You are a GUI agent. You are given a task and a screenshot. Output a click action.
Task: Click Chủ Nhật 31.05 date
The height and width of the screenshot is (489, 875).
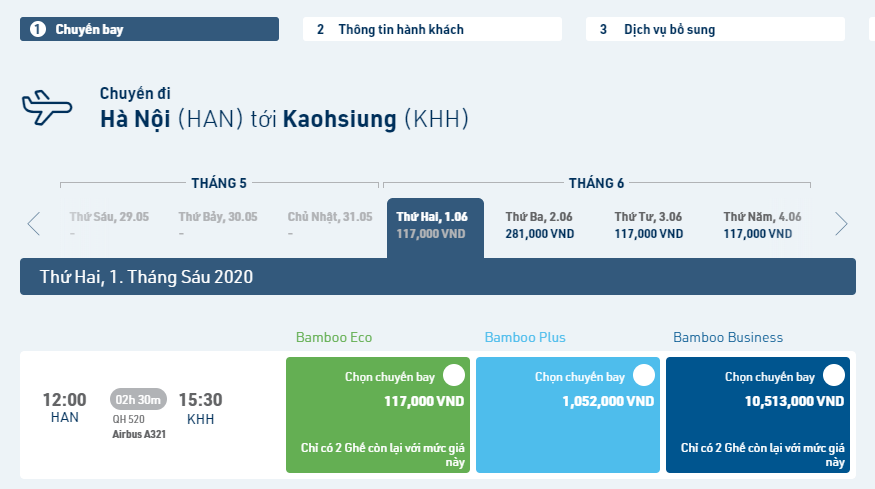[329, 224]
